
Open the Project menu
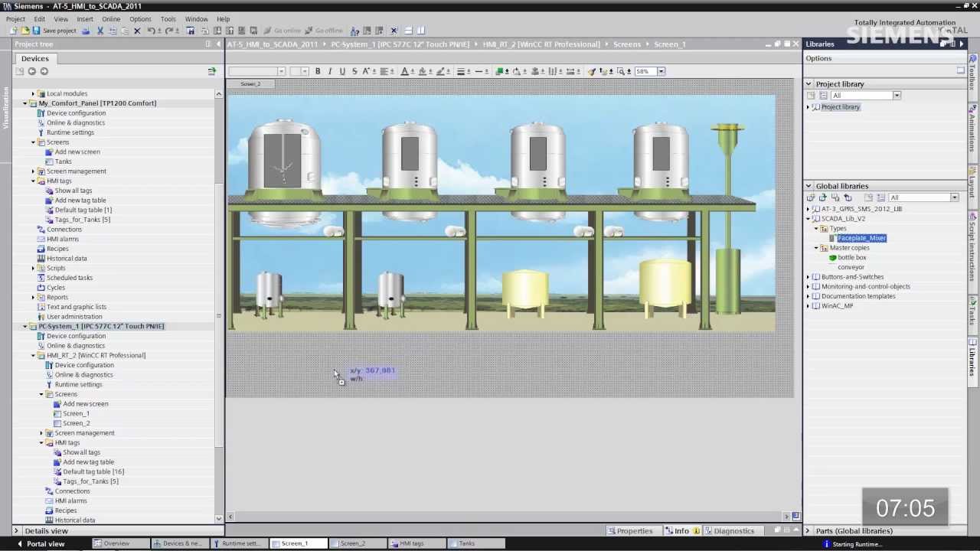[x=15, y=19]
